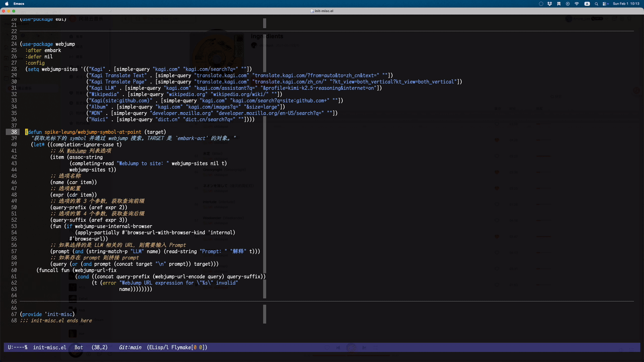Open the ELisp/l major mode menu

tap(159, 347)
